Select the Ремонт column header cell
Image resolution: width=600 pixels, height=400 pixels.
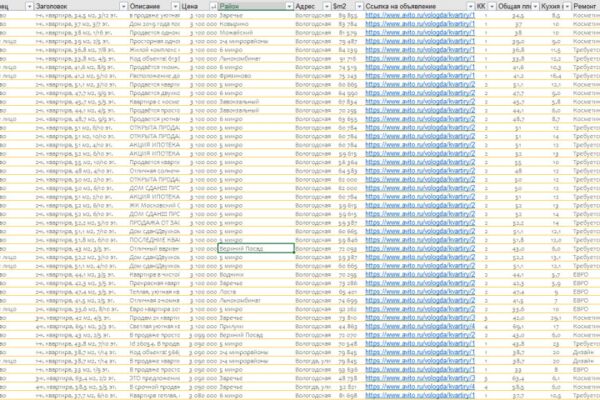coord(586,6)
